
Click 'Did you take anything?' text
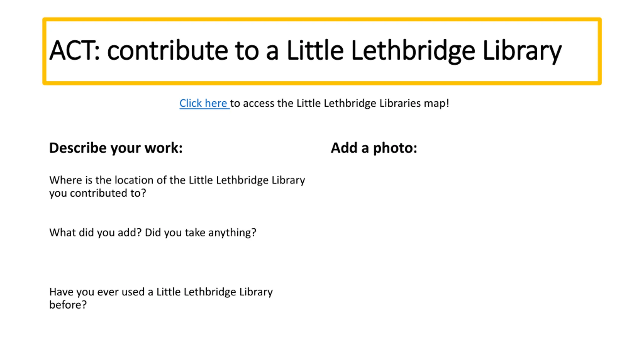(200, 233)
